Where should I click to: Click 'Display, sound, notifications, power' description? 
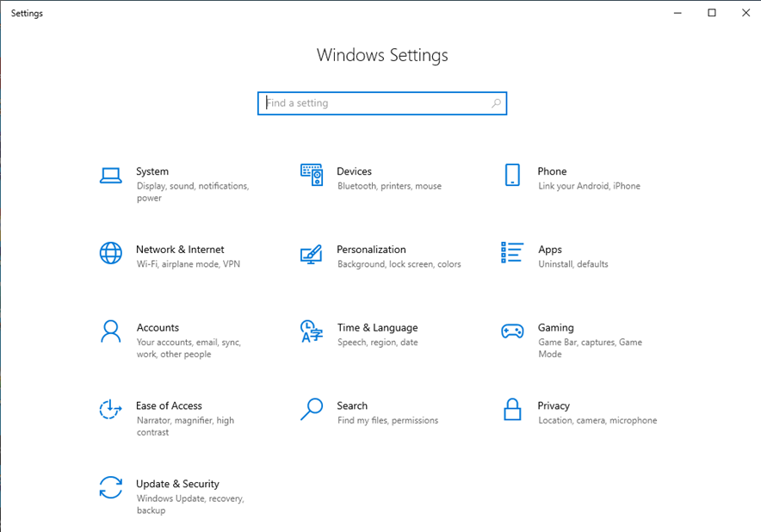coord(193,192)
